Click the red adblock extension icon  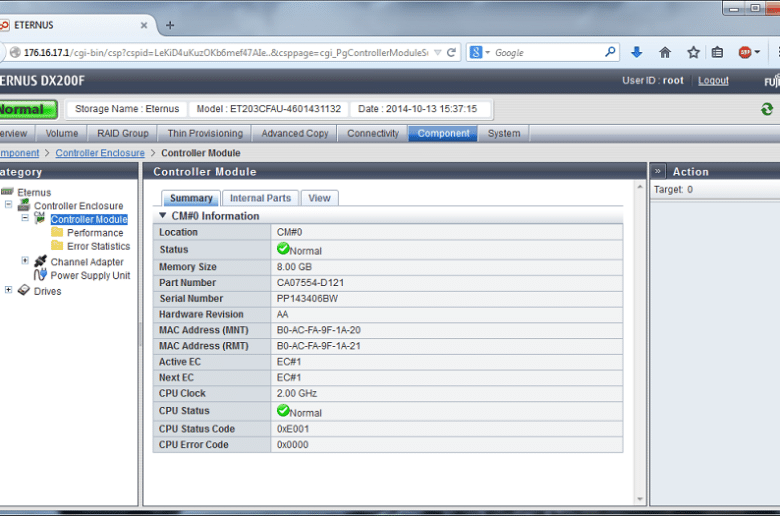[x=745, y=52]
